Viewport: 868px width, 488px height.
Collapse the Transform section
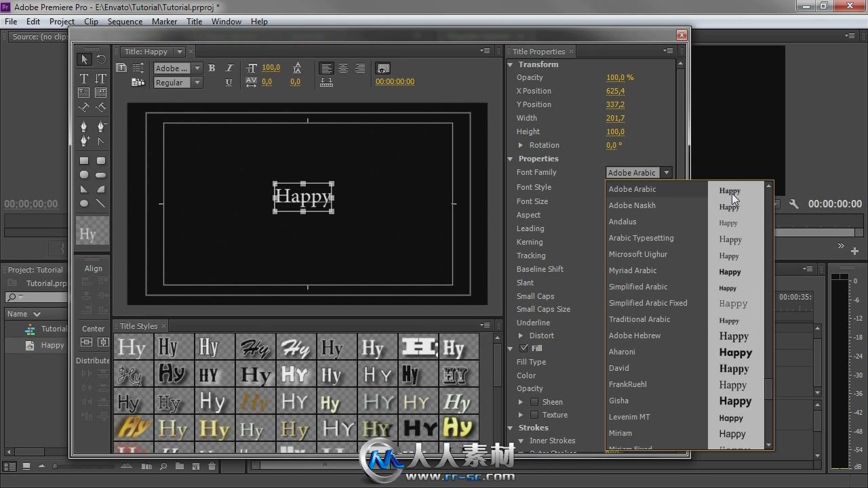pos(511,64)
